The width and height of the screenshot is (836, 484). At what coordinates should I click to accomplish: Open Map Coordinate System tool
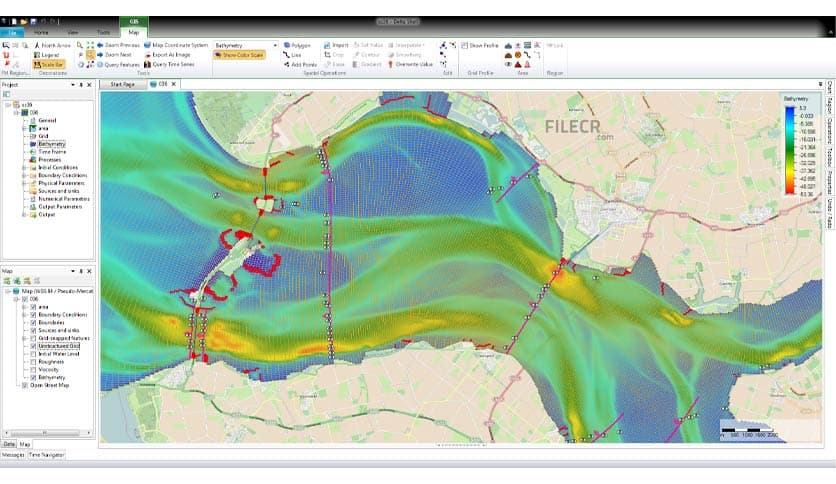[x=176, y=45]
